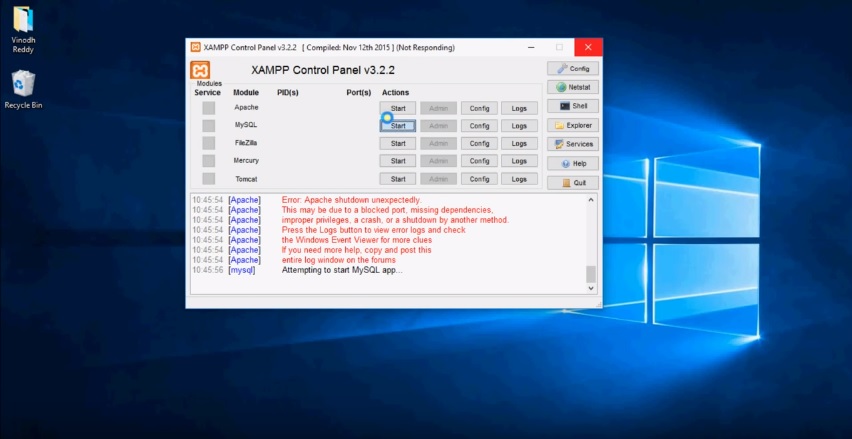Click 'Attempting to start MySQL app...' log line
852x439 pixels.
(342, 270)
